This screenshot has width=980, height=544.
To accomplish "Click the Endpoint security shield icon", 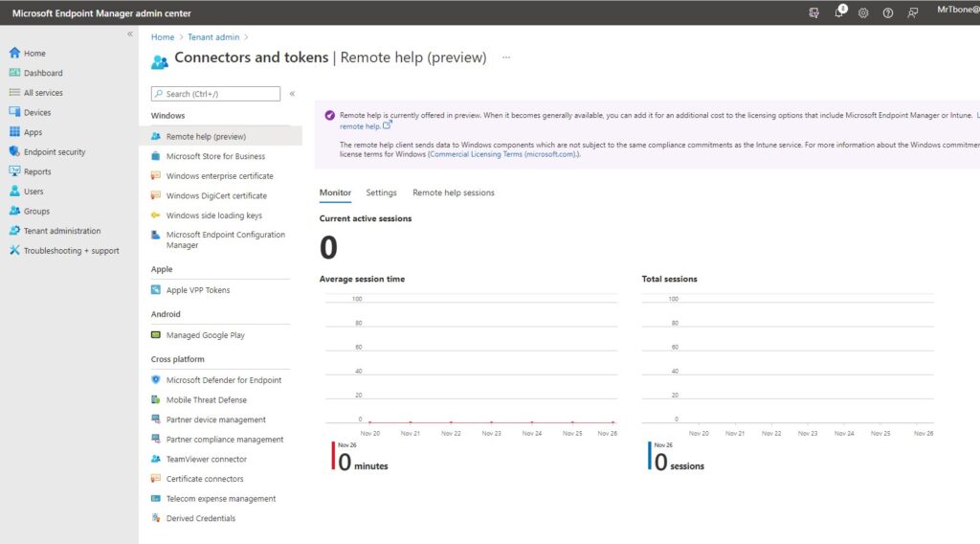I will point(14,151).
